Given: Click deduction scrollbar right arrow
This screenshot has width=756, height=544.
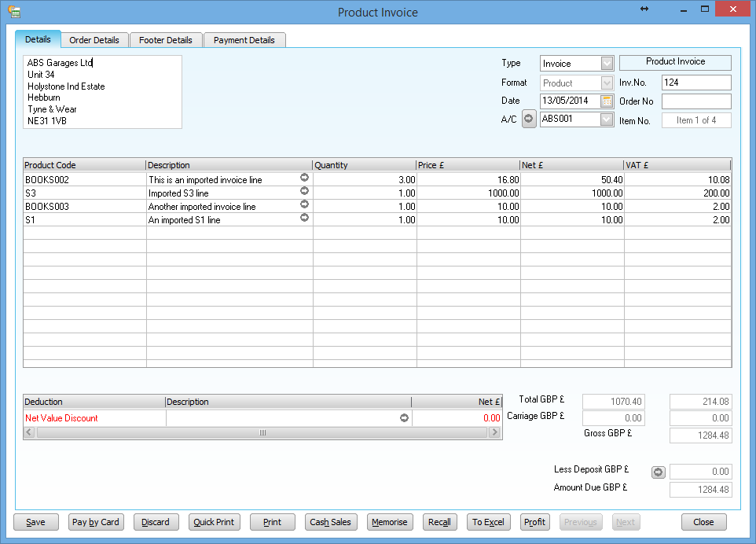Looking at the screenshot, I should (494, 432).
